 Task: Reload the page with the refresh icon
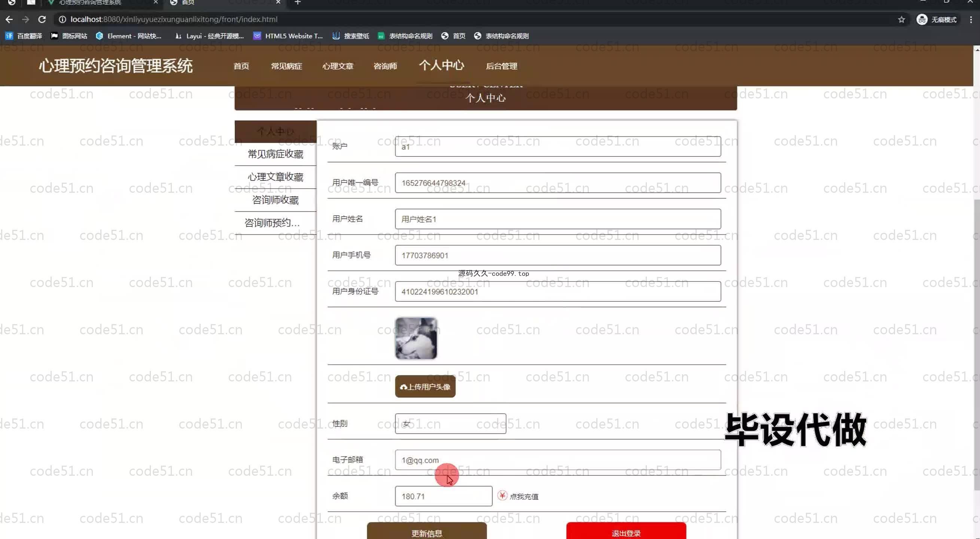pyautogui.click(x=42, y=19)
